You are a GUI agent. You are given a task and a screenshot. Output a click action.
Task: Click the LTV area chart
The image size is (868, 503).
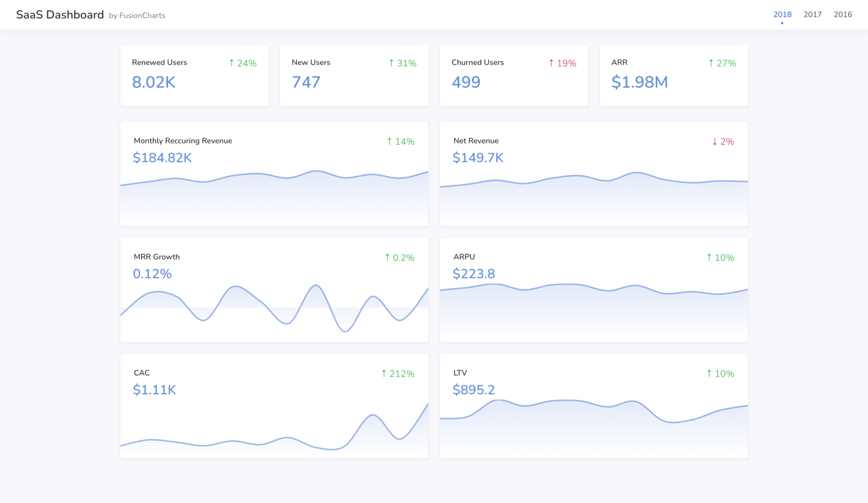(x=593, y=429)
